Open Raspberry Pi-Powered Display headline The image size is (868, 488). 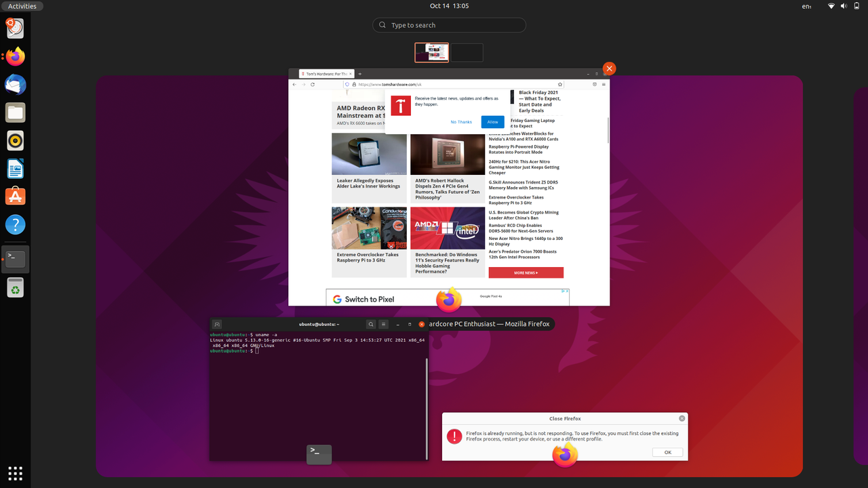(x=519, y=149)
